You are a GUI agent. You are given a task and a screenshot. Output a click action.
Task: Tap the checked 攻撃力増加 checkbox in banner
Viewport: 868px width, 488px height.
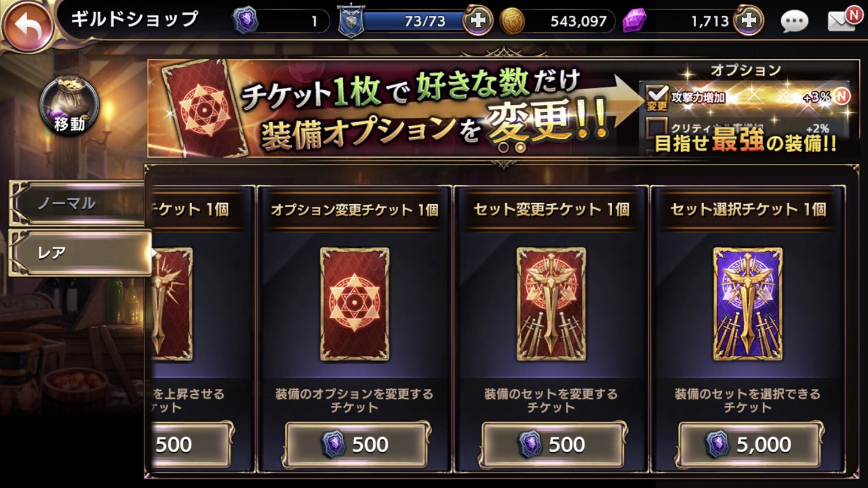[x=656, y=96]
